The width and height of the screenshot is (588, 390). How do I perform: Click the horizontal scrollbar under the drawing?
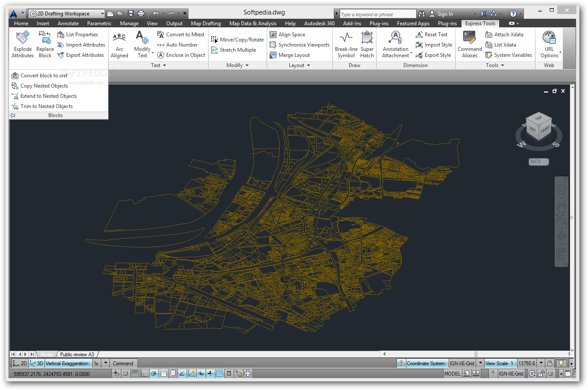(476, 354)
